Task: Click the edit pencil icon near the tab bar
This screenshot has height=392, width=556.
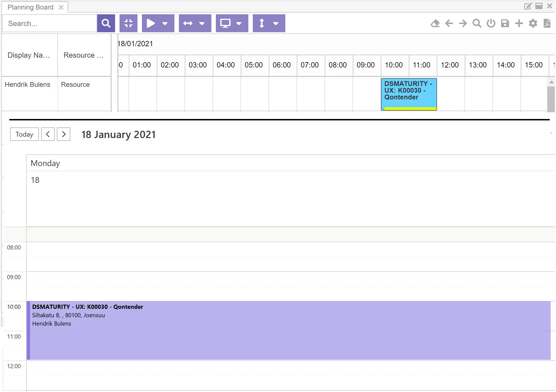Action: [528, 6]
